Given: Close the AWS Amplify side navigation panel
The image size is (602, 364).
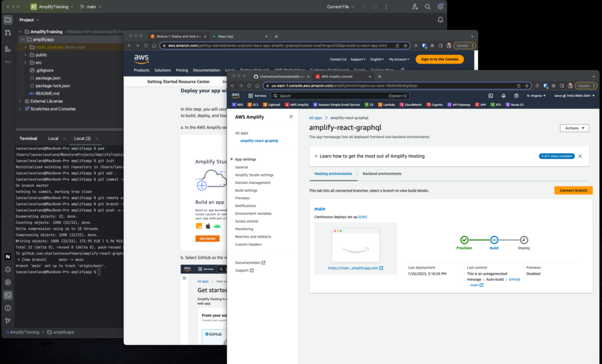Looking at the screenshot, I should pyautogui.click(x=291, y=117).
